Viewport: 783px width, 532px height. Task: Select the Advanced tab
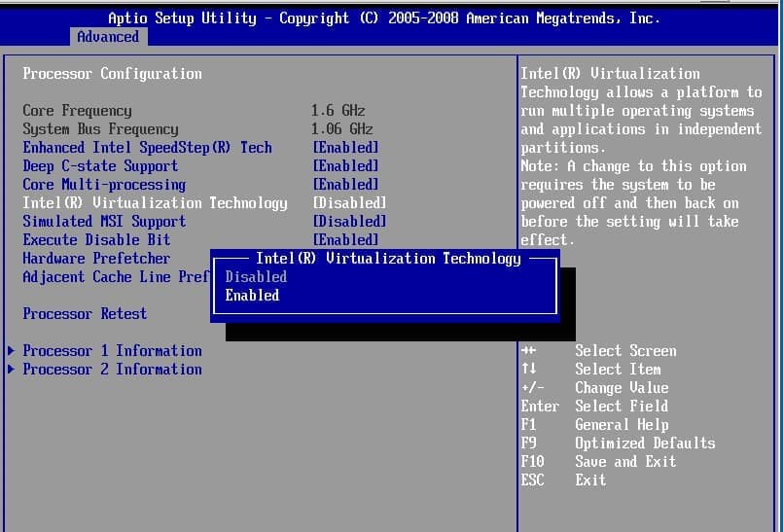tap(108, 37)
